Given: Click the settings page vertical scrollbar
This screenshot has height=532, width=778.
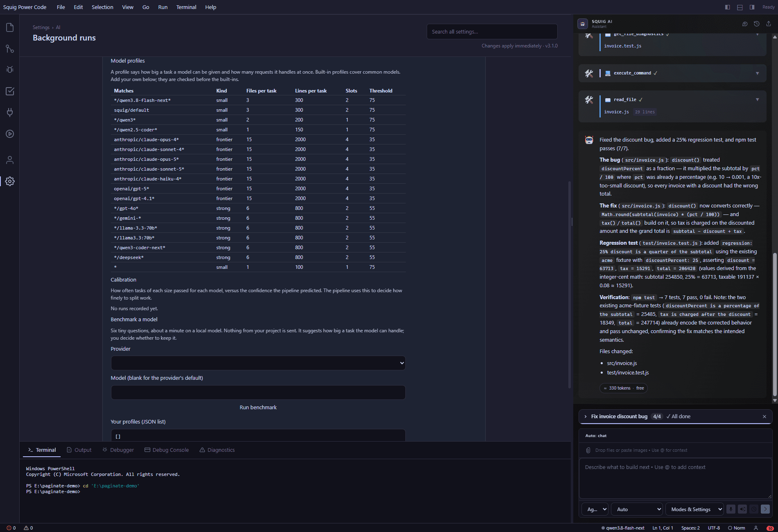Looking at the screenshot, I should (x=569, y=284).
